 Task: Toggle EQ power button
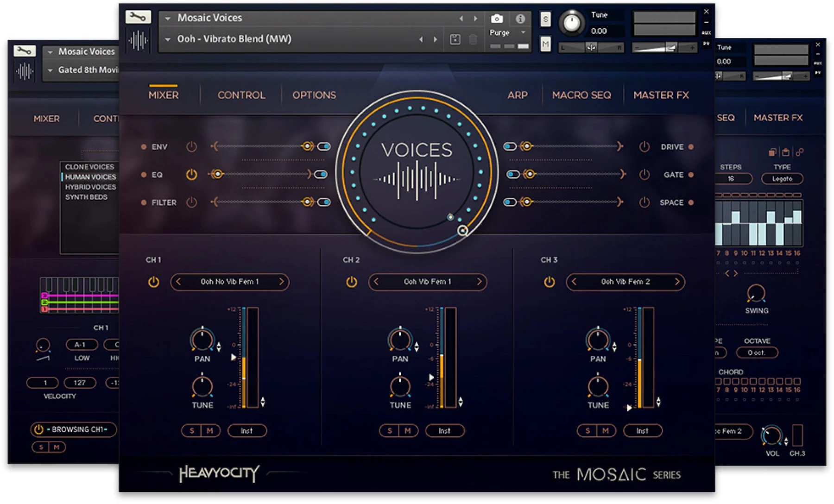[191, 175]
